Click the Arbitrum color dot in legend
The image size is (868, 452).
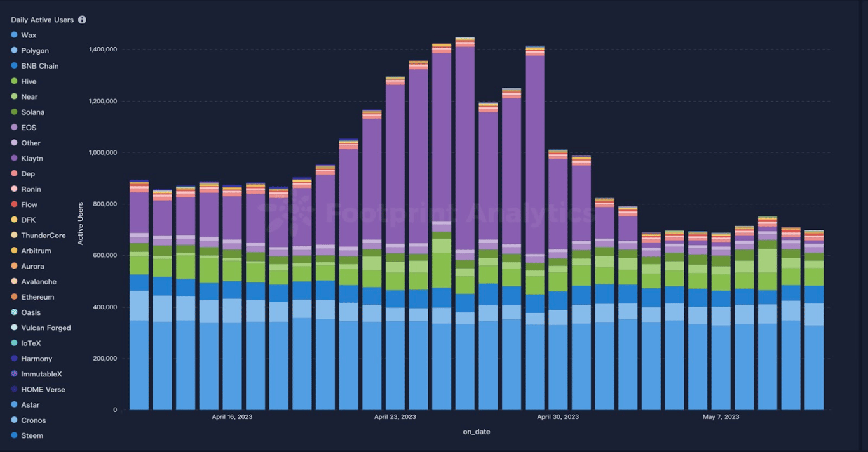pos(15,251)
